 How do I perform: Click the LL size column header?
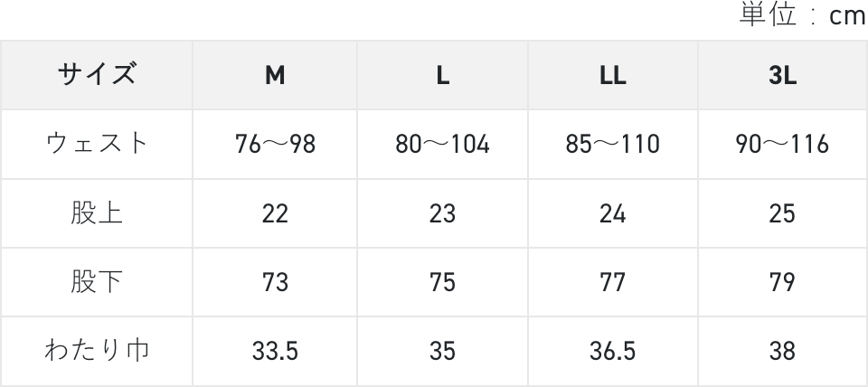click(612, 76)
